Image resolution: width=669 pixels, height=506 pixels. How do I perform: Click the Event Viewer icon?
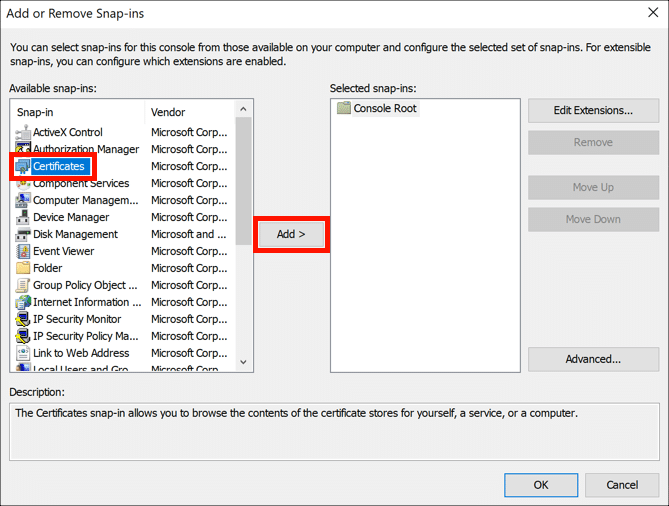pyautogui.click(x=24, y=251)
